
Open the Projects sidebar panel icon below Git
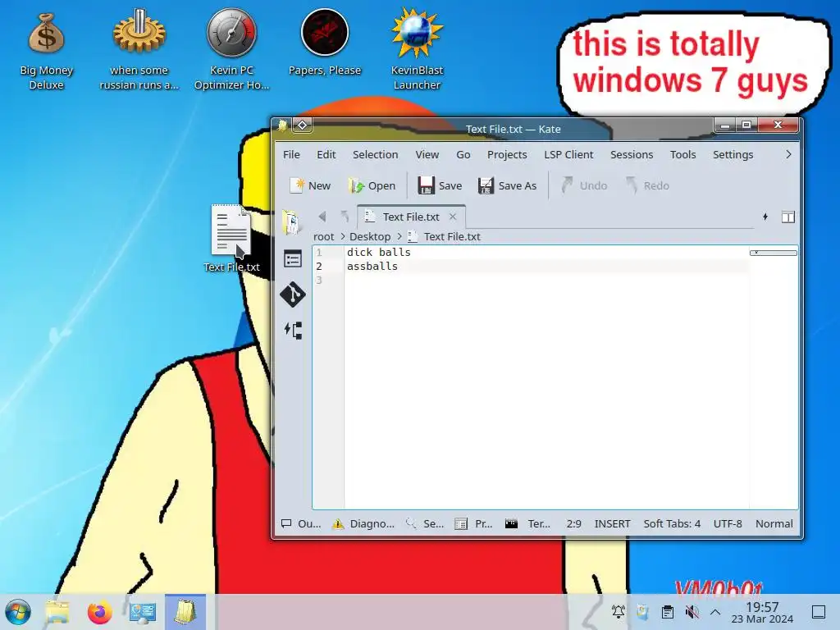pos(293,330)
